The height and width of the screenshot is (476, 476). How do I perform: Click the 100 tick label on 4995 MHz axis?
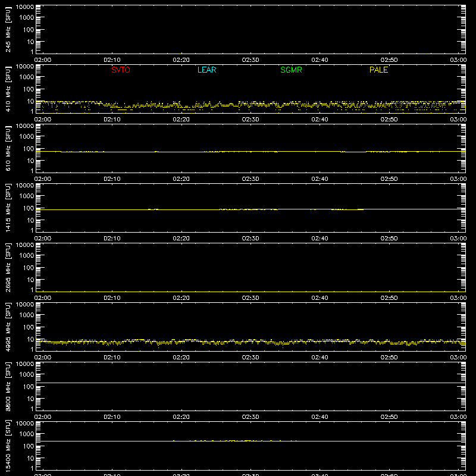click(29, 327)
